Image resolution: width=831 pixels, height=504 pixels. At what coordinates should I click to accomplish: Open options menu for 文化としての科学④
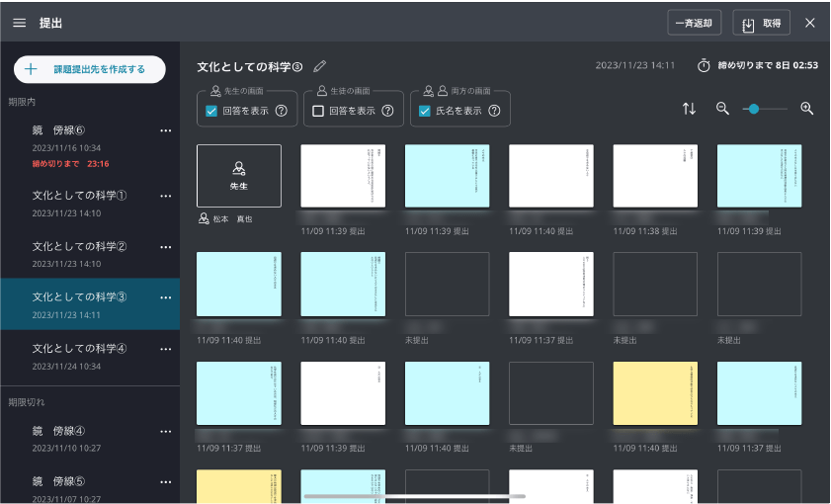[x=166, y=349]
